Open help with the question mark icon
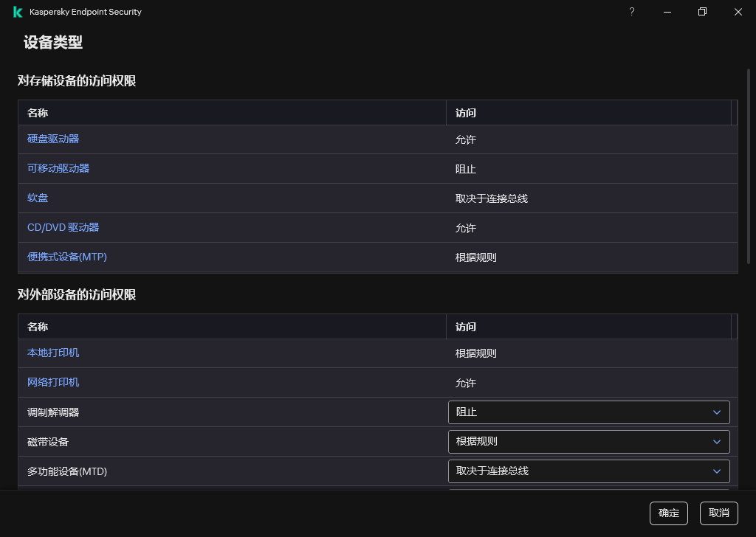 (632, 12)
